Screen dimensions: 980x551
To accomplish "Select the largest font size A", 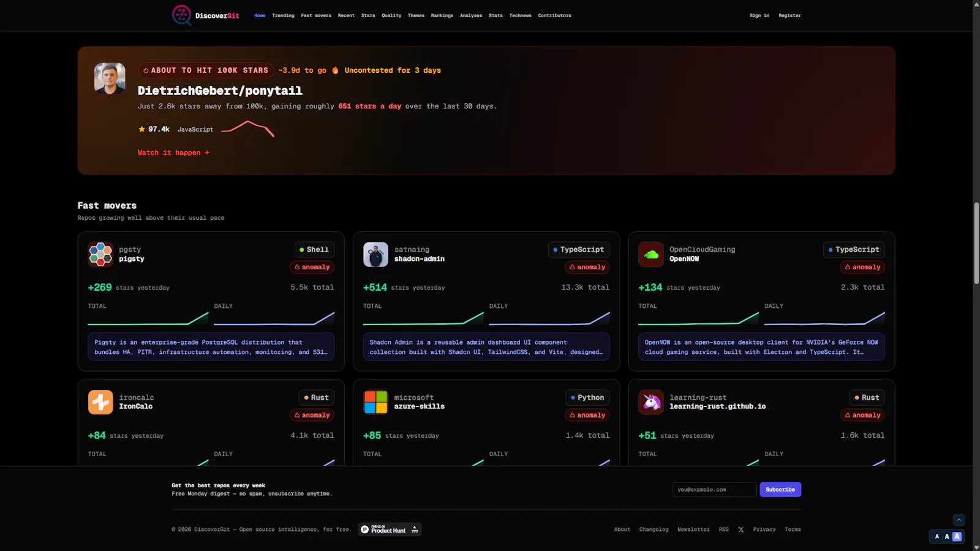I will click(x=957, y=536).
